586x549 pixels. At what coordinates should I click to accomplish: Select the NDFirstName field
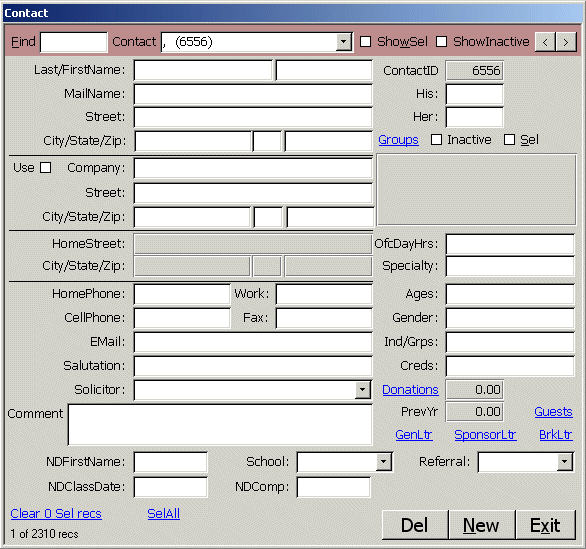tap(170, 462)
